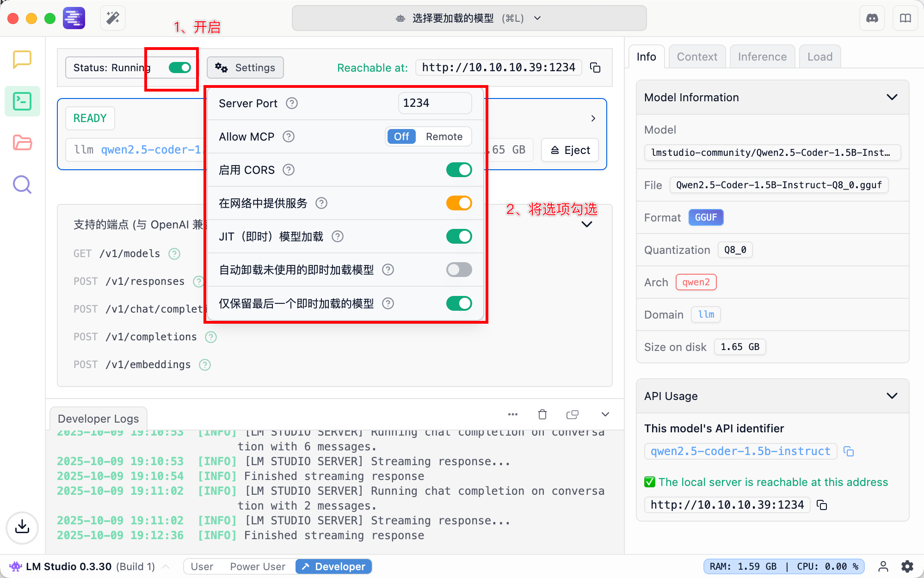Image resolution: width=924 pixels, height=578 pixels.
Task: Switch to User mode
Action: [202, 566]
